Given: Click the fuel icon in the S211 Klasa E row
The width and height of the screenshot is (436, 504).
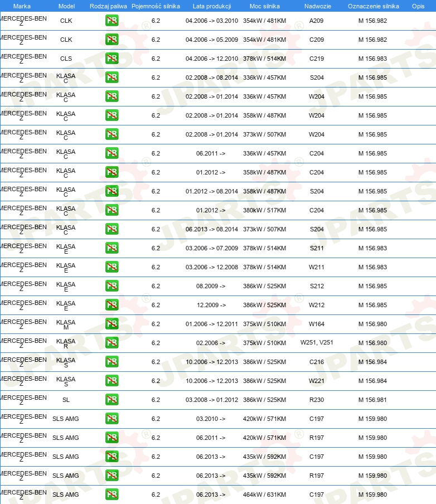Looking at the screenshot, I should pos(112,248).
